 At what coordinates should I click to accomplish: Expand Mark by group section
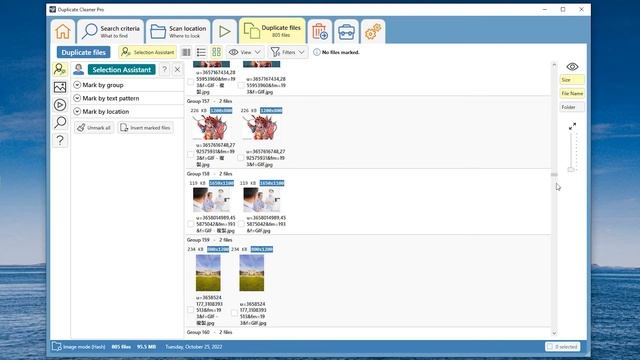(128, 85)
